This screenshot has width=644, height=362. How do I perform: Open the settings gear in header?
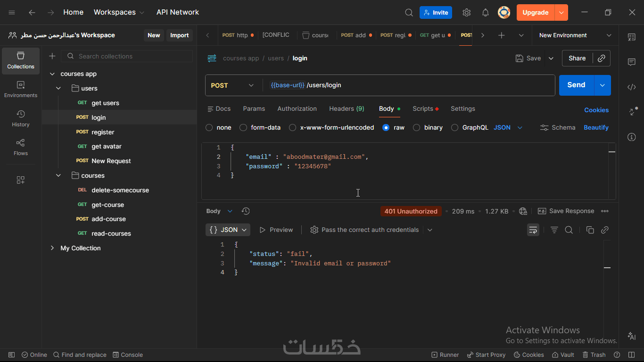pos(467,13)
